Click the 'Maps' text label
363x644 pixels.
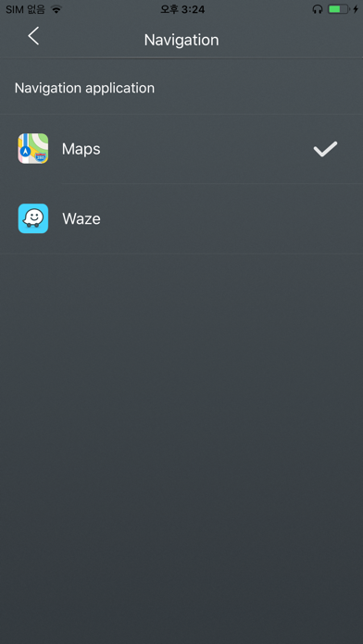(x=81, y=149)
